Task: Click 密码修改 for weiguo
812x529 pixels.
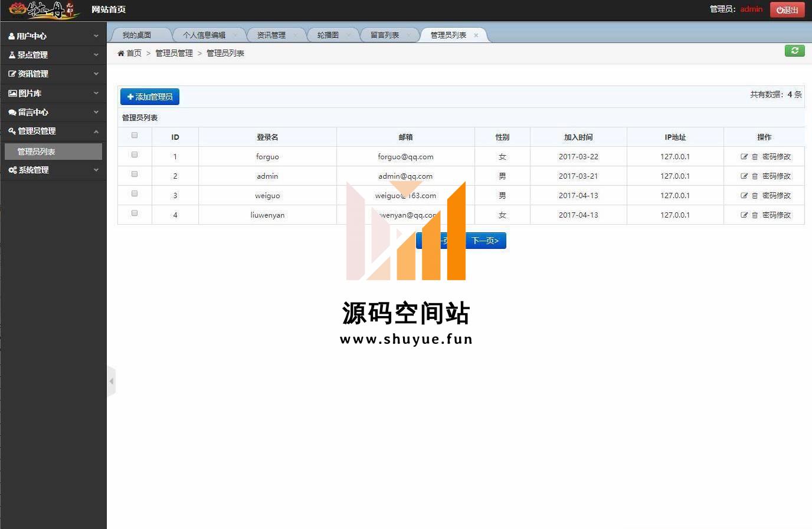Action: pos(777,196)
